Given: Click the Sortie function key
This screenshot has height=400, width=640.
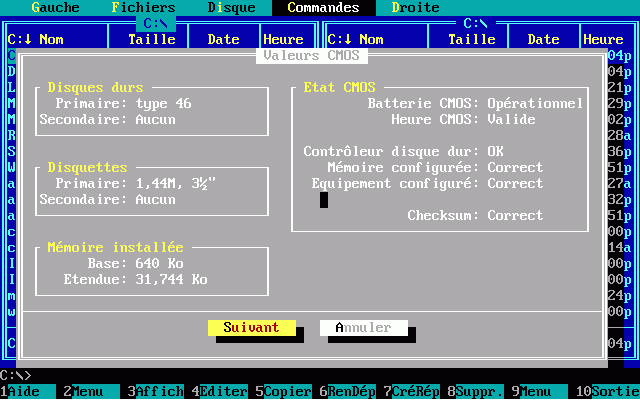Looking at the screenshot, I should 612,392.
